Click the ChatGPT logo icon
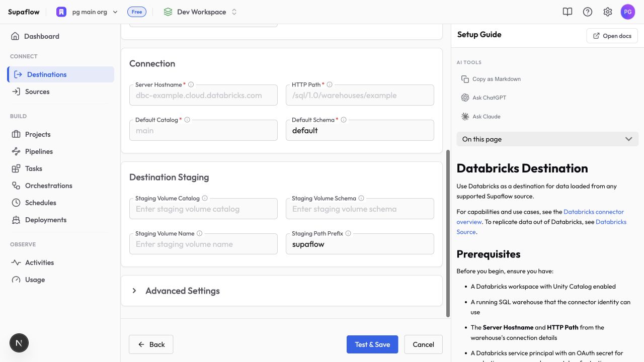 (465, 98)
